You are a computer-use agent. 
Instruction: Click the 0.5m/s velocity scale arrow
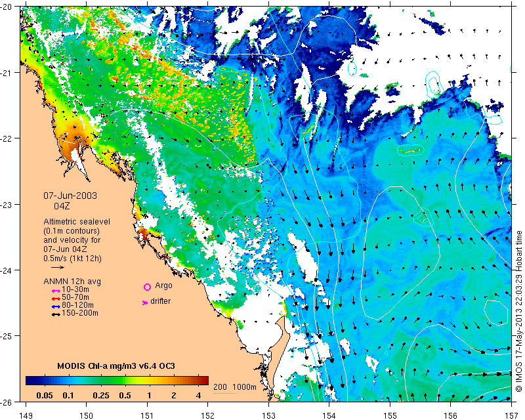click(58, 267)
